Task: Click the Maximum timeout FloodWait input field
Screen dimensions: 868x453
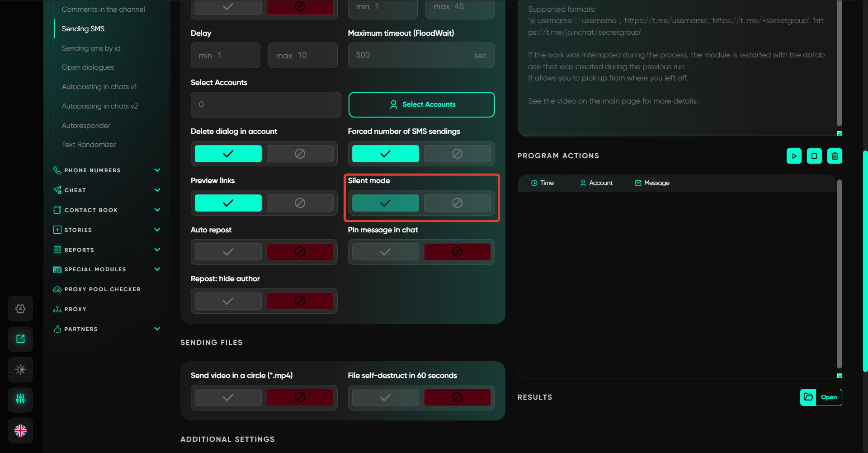Action: (412, 56)
